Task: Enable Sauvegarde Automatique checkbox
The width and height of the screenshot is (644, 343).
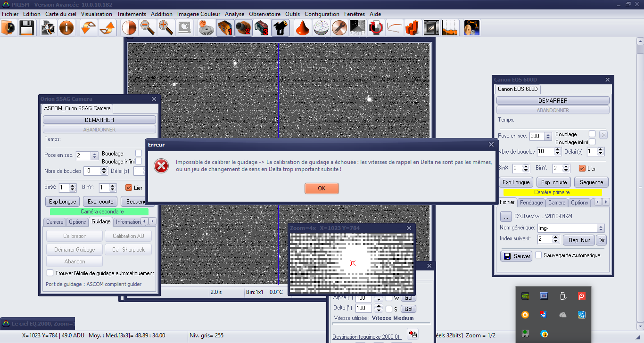Action: 538,255
